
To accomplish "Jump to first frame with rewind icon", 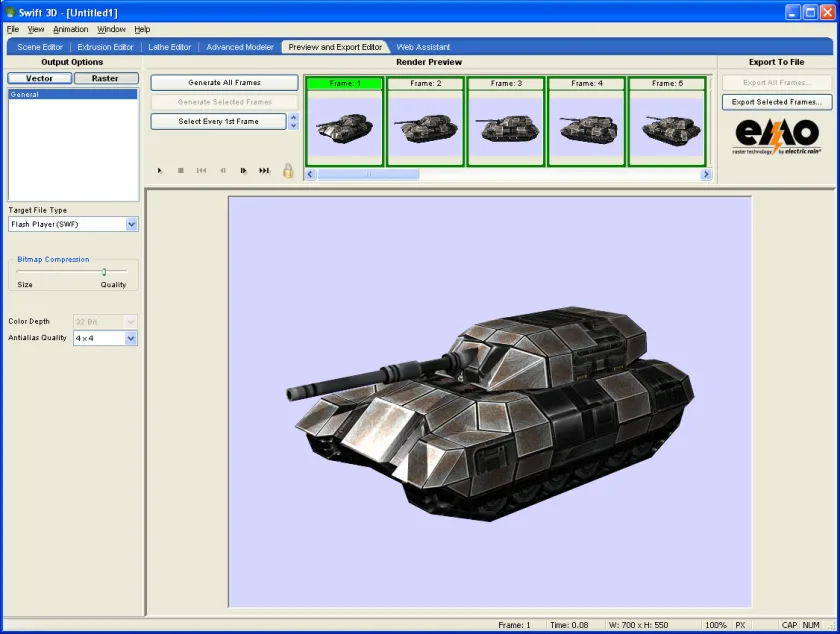I will pyautogui.click(x=201, y=170).
